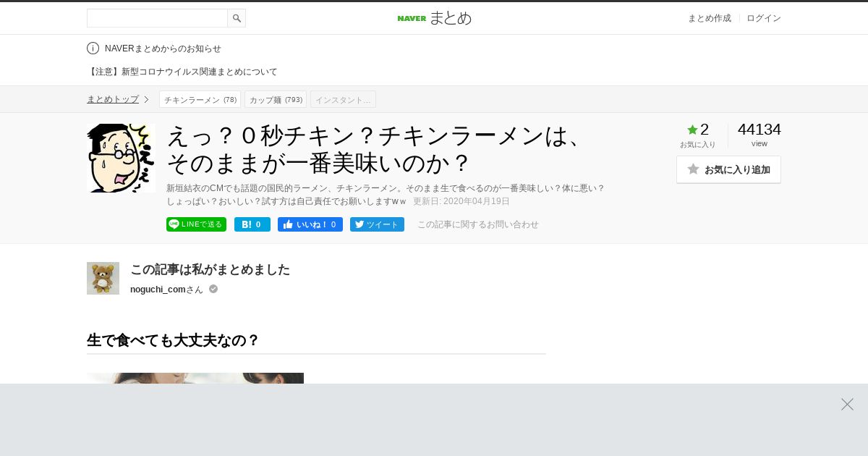
Task: Click the search input field
Action: click(x=157, y=18)
